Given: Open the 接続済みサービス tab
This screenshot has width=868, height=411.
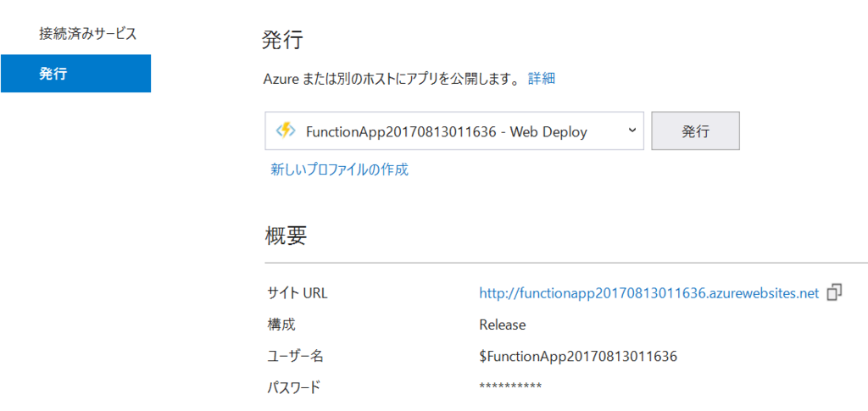Looking at the screenshot, I should click(87, 34).
